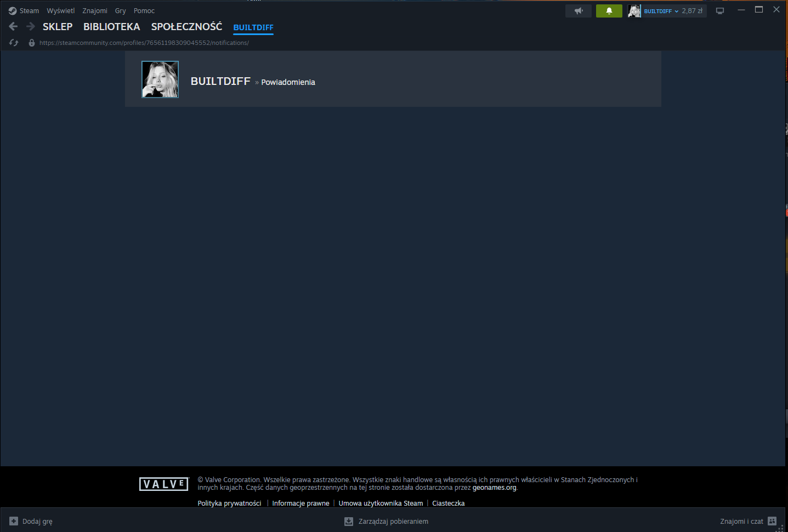
Task: Open Polityka prywatności link
Action: [x=229, y=503]
